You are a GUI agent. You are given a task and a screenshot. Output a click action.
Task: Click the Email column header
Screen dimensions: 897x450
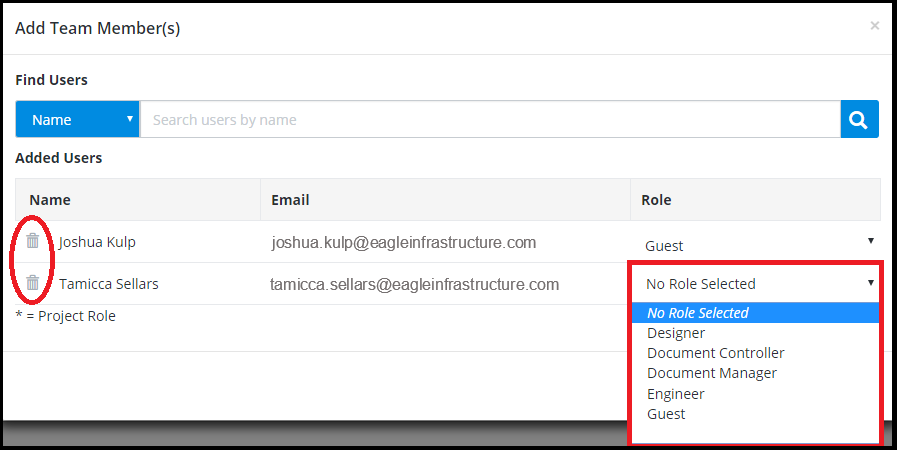(x=290, y=200)
